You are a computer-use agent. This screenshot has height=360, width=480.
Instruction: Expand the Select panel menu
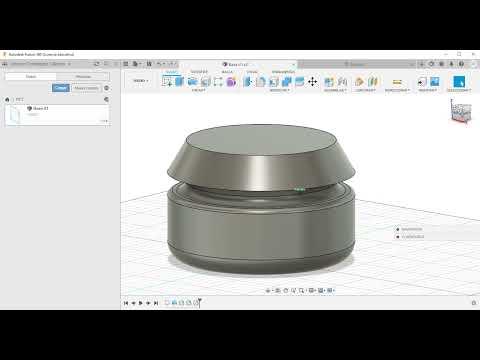tap(459, 90)
